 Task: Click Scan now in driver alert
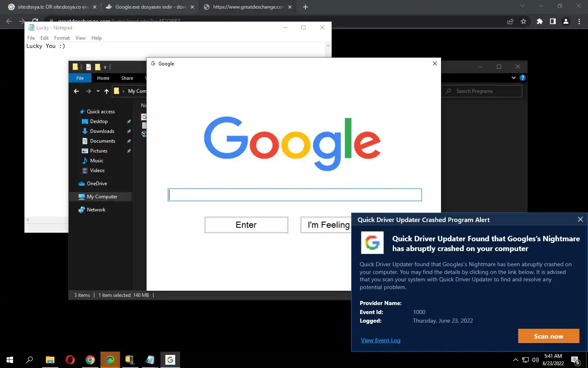548,336
